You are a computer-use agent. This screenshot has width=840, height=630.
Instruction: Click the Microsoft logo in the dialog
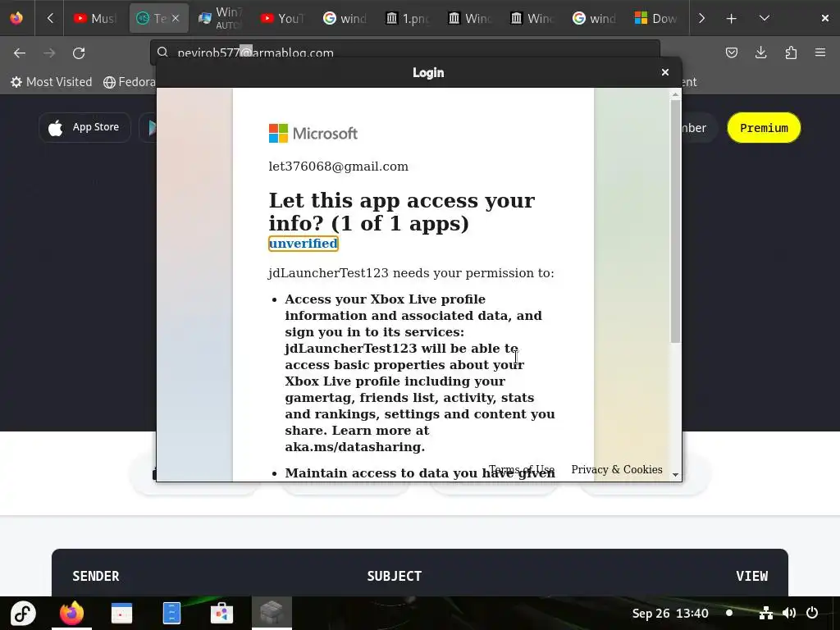313,134
